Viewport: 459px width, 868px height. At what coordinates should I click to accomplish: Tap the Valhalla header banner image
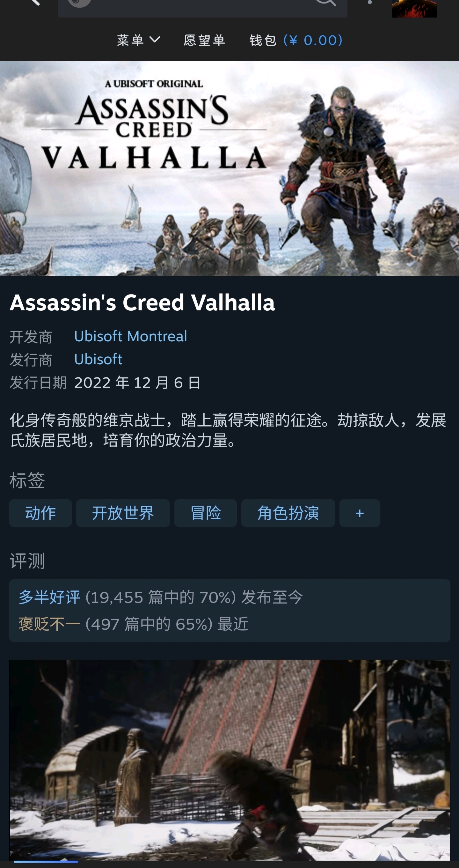point(229,169)
